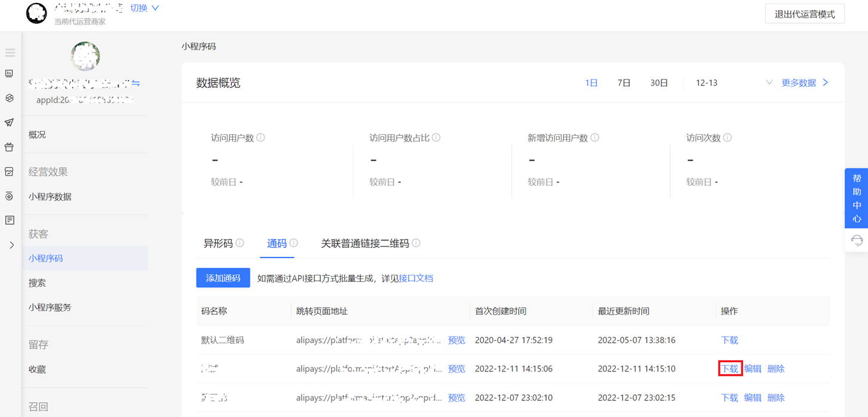The image size is (868, 417).
Task: Show info tooltip for 访问用户数占比
Action: click(x=436, y=137)
